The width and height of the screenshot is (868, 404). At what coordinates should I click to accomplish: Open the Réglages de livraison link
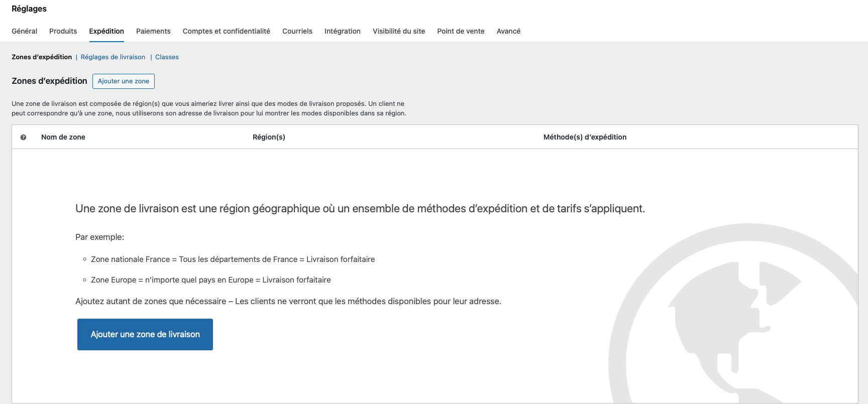click(x=113, y=57)
